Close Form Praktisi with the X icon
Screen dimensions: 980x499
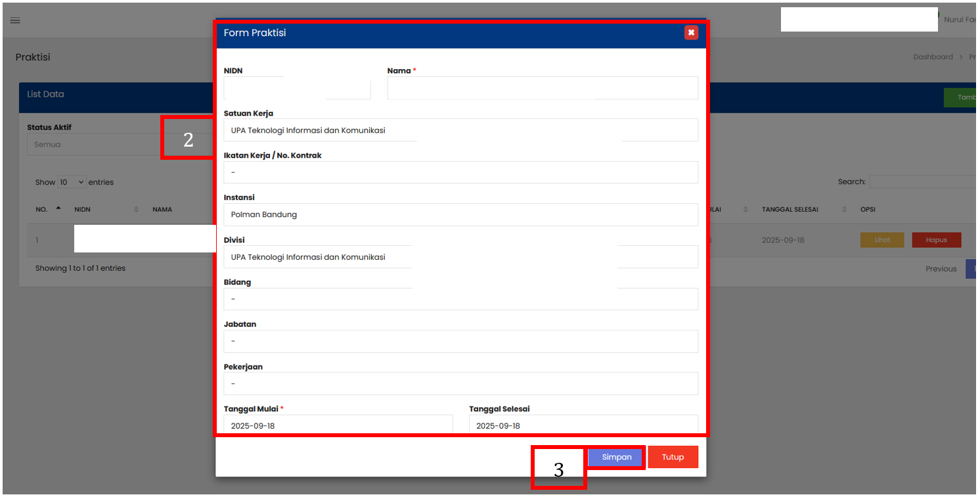click(691, 33)
